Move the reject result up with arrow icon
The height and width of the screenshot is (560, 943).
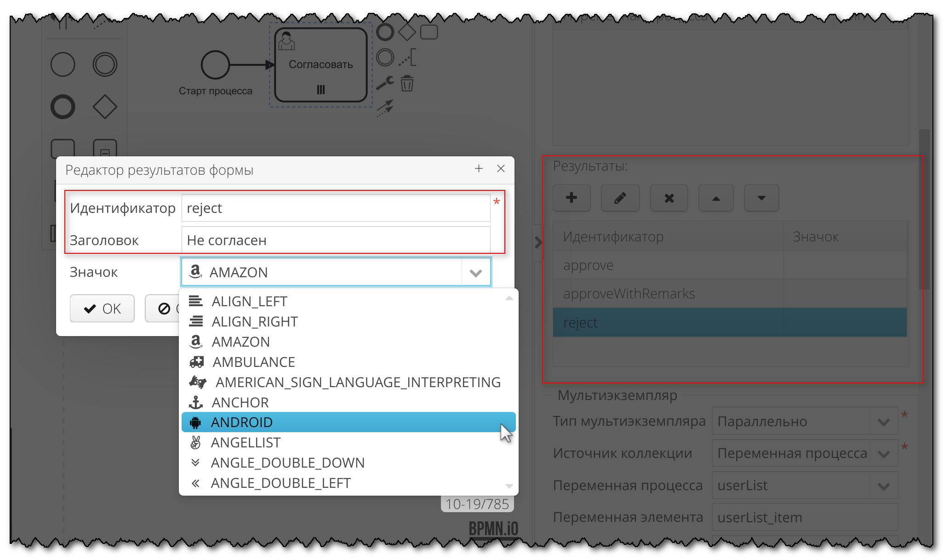(716, 198)
